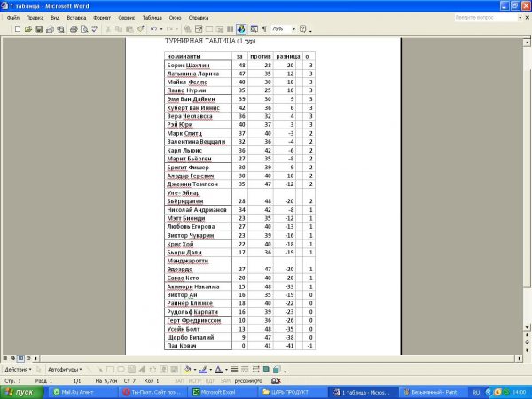The height and width of the screenshot is (399, 532).
Task: Toggle the ЗАП macro recording indicator
Action: click(x=180, y=379)
